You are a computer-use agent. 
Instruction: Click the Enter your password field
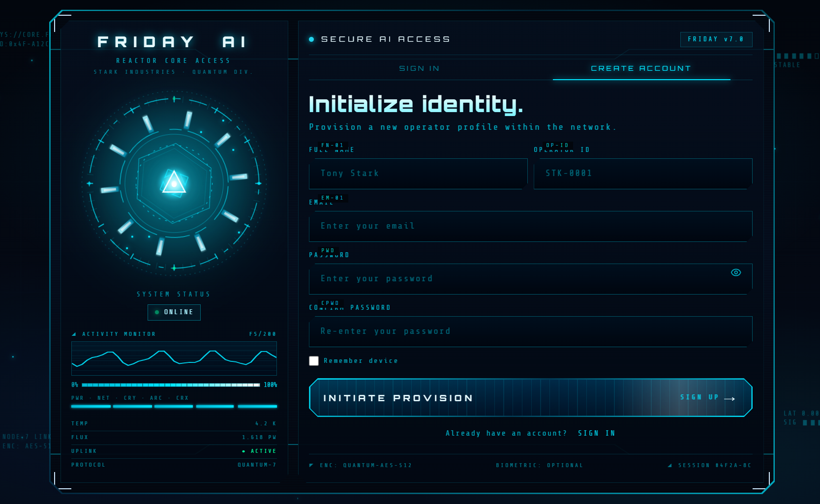point(530,279)
